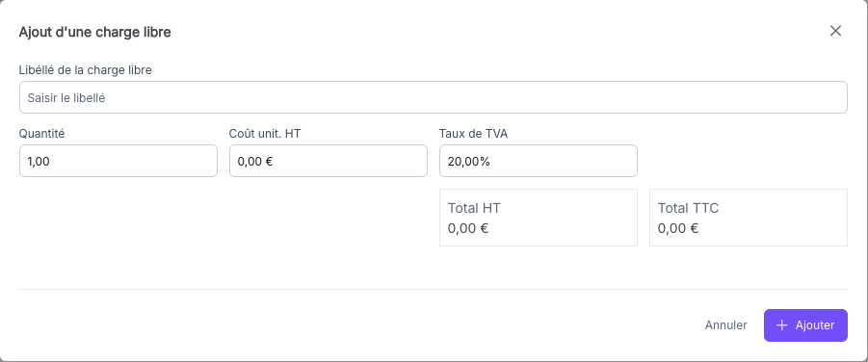Focus the Saisir le libellé field
The width and height of the screenshot is (868, 362).
(433, 97)
